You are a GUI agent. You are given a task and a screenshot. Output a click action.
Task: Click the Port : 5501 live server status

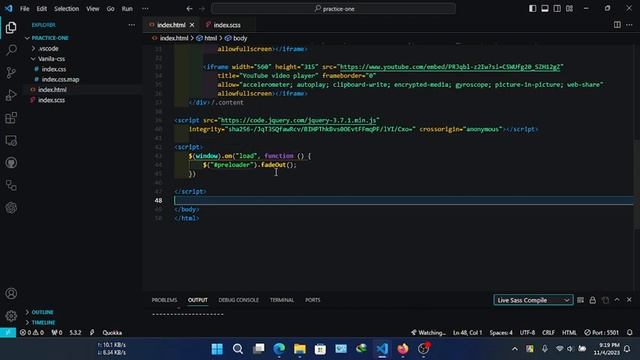(602, 333)
